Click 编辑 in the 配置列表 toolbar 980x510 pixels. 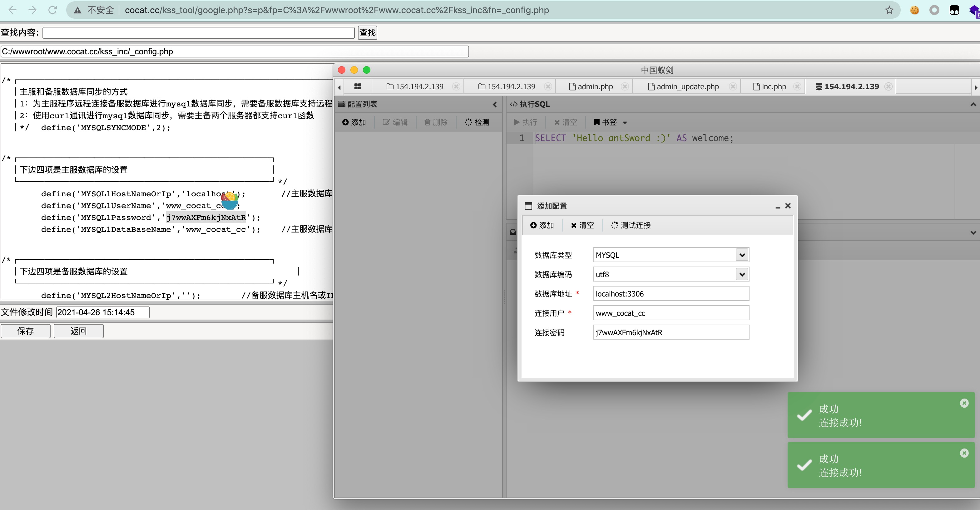395,122
